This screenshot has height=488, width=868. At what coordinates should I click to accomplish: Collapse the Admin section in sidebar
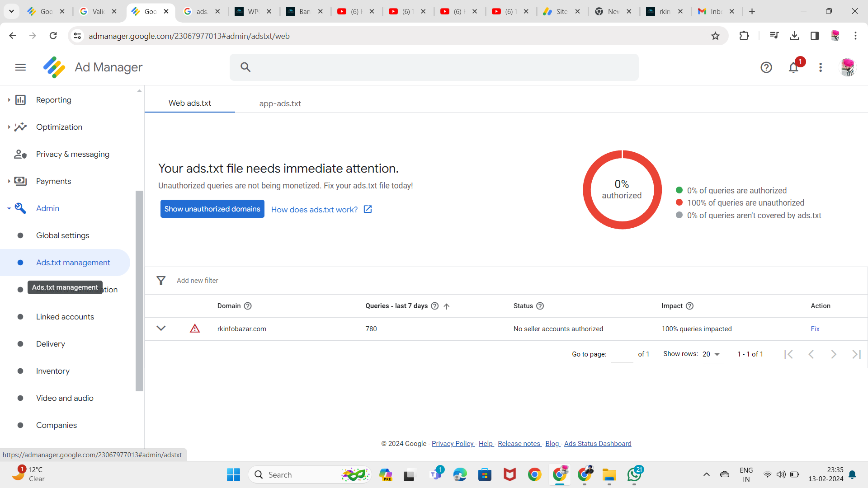pos(9,208)
